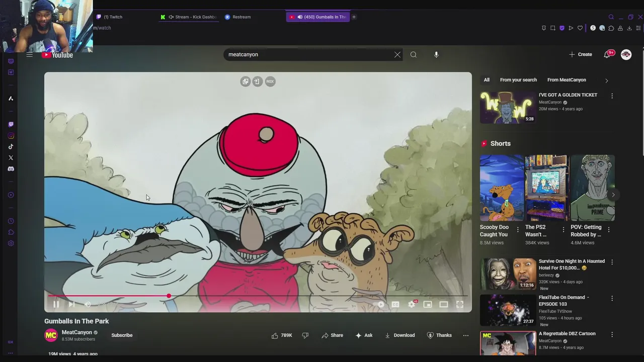Clear the meatcanyon search text

tap(397, 54)
